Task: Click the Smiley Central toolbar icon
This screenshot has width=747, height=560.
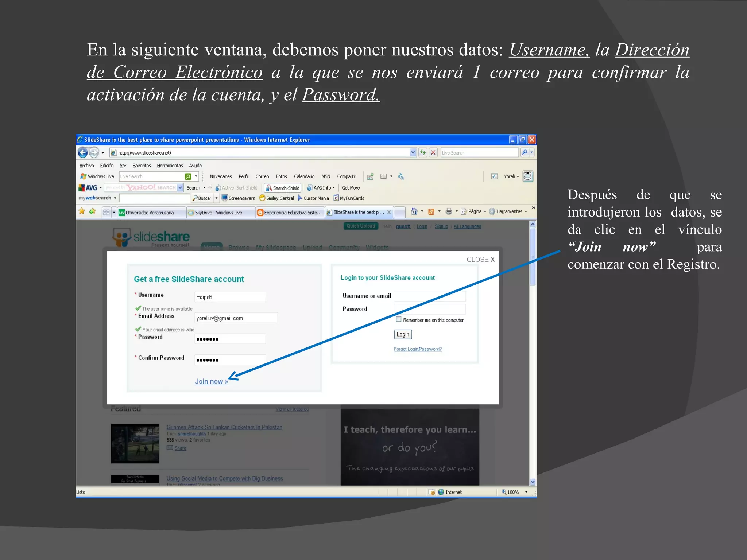Action: (262, 198)
